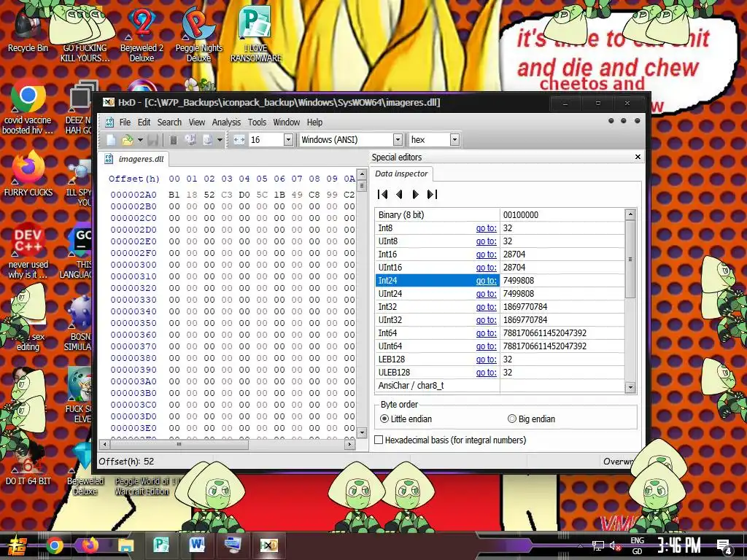Open Recycle Bin desktop icon
Viewport: 747px width, 560px height.
click(x=28, y=31)
